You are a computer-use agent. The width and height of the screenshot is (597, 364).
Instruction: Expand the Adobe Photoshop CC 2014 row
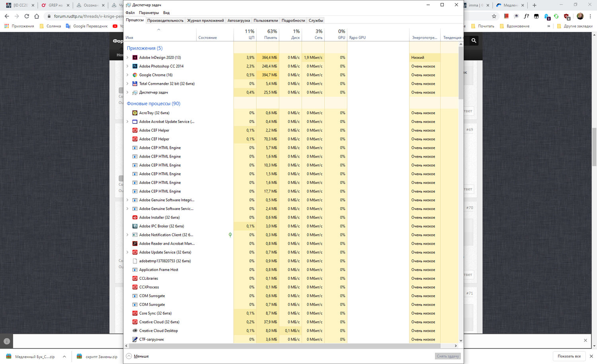coord(127,66)
